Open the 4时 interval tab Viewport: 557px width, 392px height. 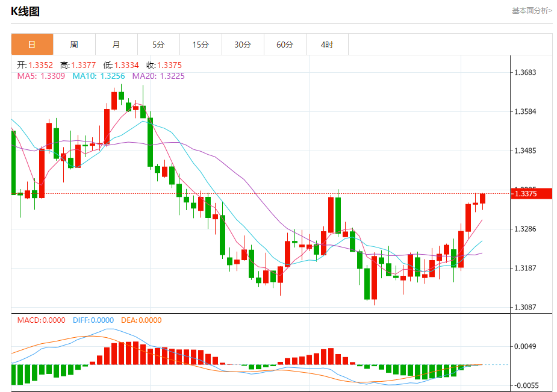(x=327, y=45)
